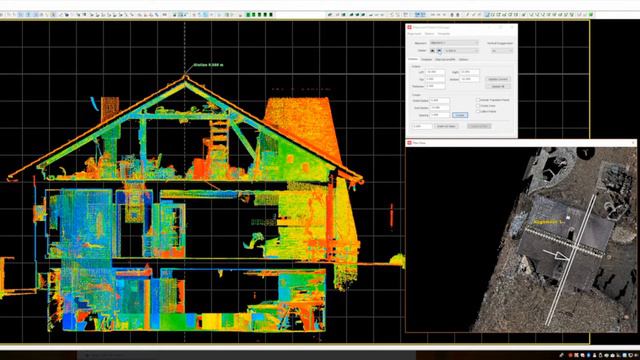Open the alignment dropdown in the profile dialog

(454, 43)
